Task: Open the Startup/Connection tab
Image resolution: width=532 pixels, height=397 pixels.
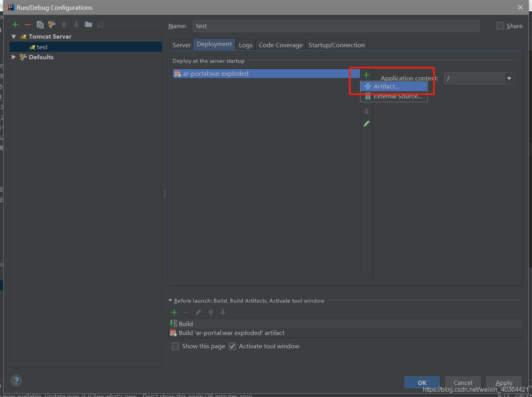Action: point(337,45)
